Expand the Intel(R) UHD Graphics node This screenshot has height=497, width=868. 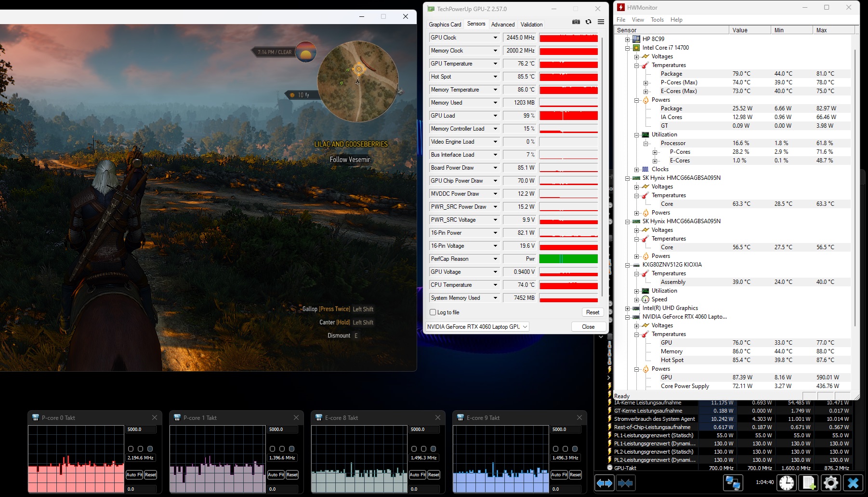click(x=627, y=309)
